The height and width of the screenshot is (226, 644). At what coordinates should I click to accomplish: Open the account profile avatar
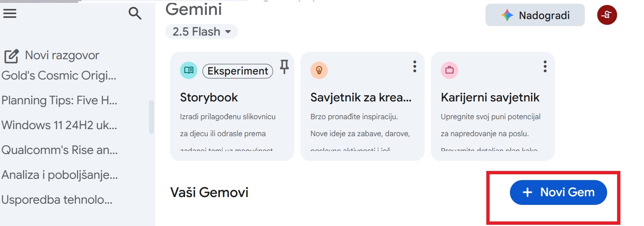pos(607,16)
